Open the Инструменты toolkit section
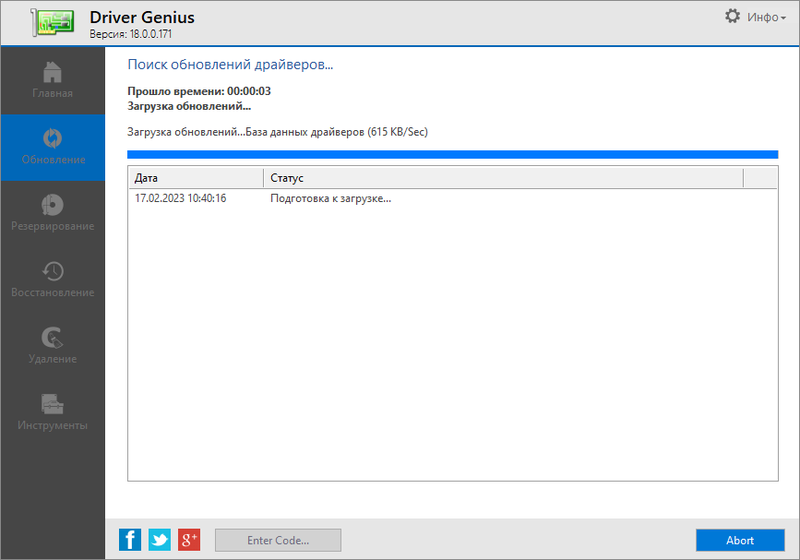The width and height of the screenshot is (800, 560). tap(53, 413)
